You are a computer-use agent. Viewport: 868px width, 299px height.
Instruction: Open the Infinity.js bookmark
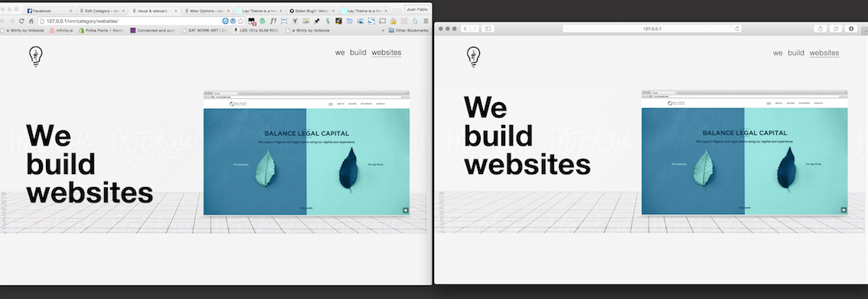tap(61, 31)
